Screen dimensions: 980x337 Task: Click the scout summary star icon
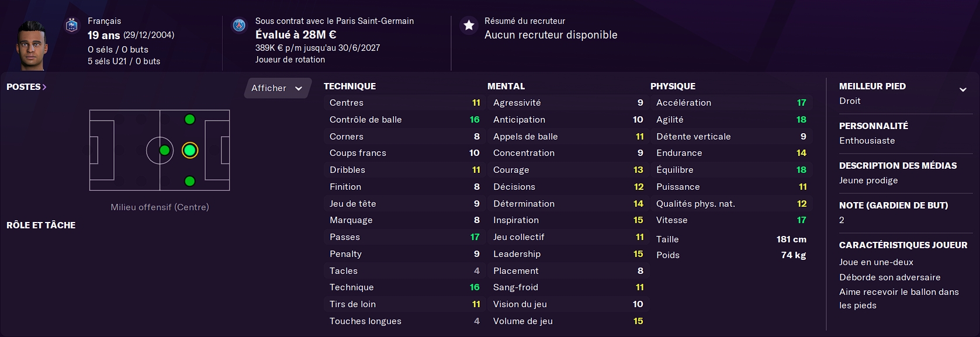tap(469, 26)
